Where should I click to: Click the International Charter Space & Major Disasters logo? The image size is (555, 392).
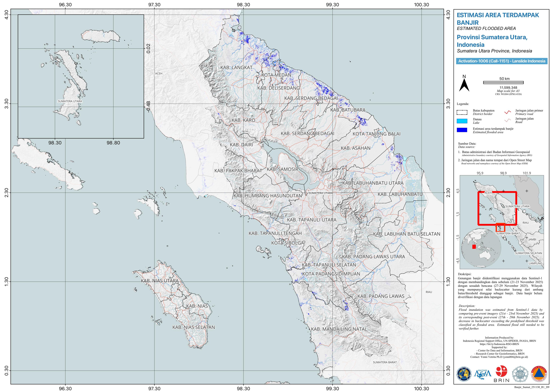click(x=464, y=374)
